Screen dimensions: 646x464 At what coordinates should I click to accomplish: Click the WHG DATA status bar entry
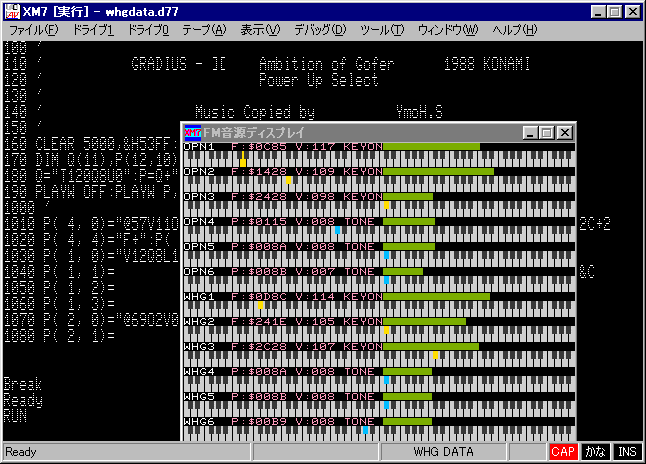tap(443, 452)
